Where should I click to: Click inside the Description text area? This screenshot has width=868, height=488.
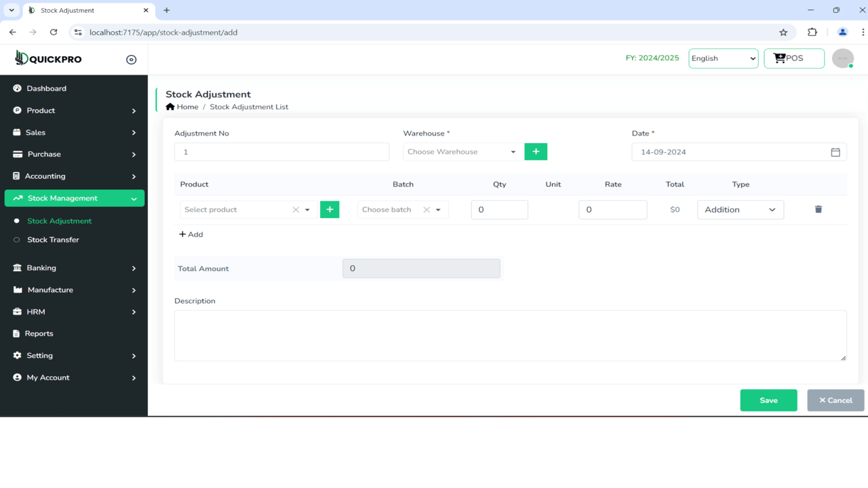click(510, 335)
